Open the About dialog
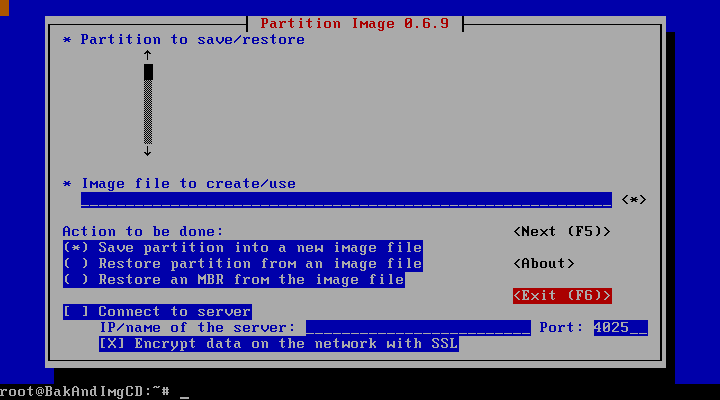The height and width of the screenshot is (400, 720). (544, 264)
